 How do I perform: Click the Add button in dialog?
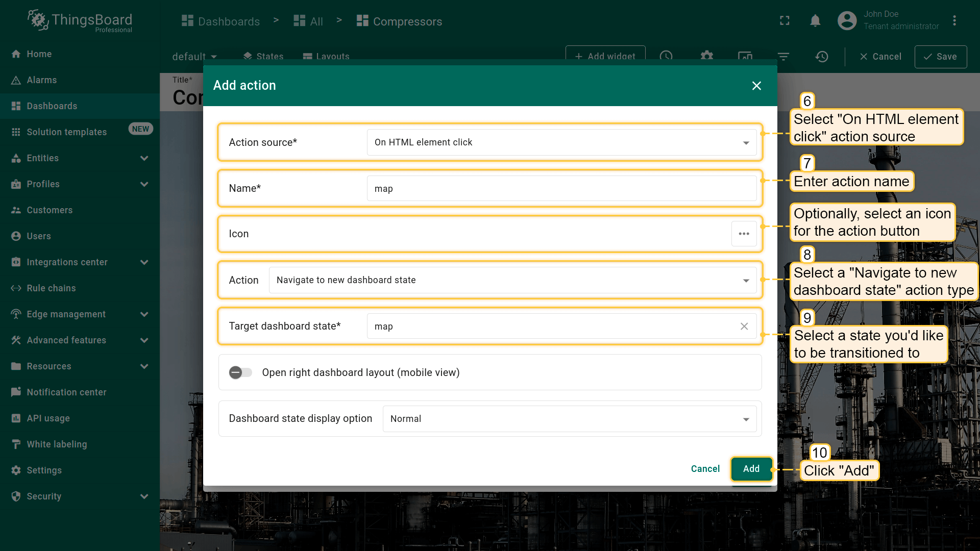[751, 469]
